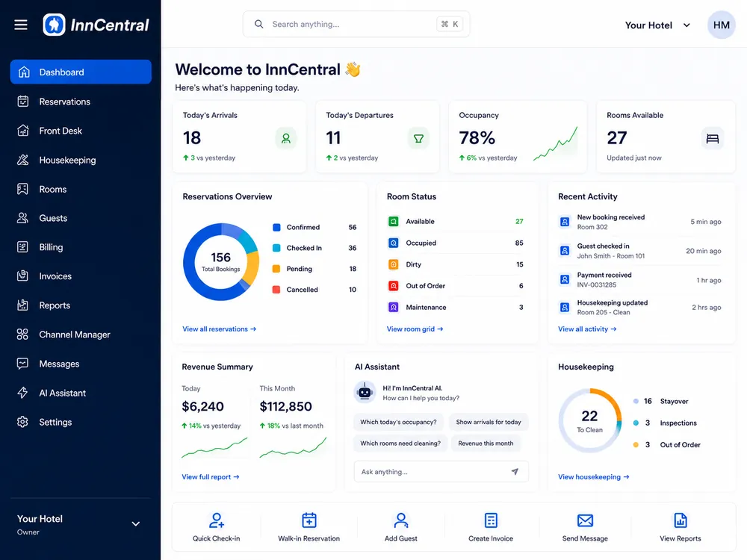747x560 pixels.
Task: Click the Housekeeping updated Room 205 entry
Action: [x=640, y=308]
